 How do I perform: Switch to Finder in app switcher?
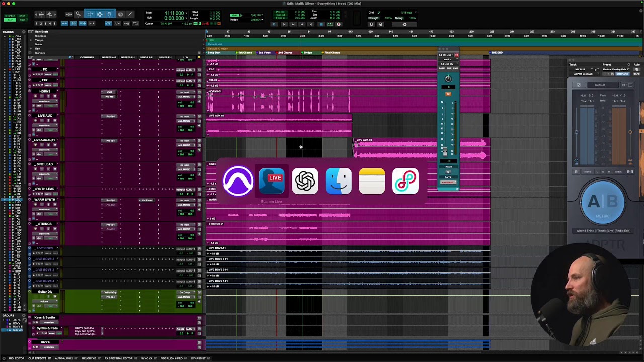point(339,181)
